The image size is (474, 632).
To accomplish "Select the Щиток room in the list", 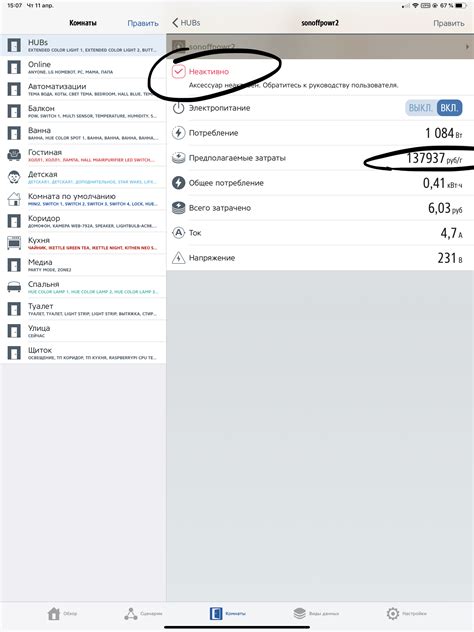I will 83,353.
